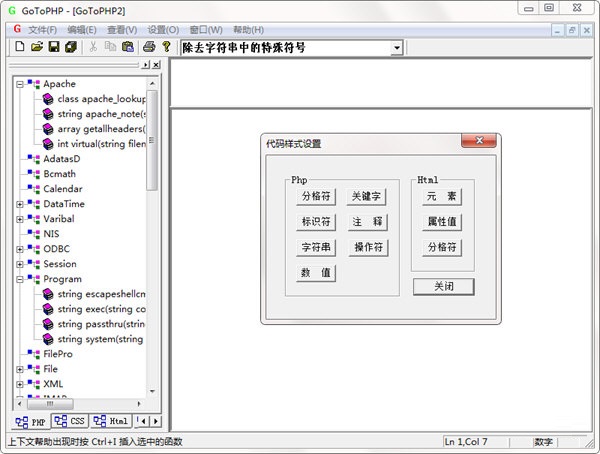The width and height of the screenshot is (600, 454).
Task: Click the tree vertical scrollbar thumb
Action: [152, 140]
